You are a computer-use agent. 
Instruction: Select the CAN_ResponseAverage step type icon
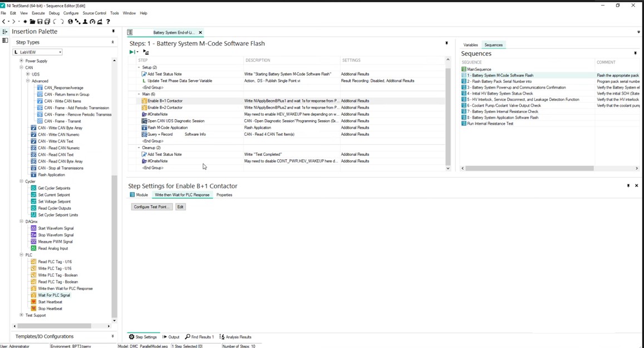pos(40,87)
